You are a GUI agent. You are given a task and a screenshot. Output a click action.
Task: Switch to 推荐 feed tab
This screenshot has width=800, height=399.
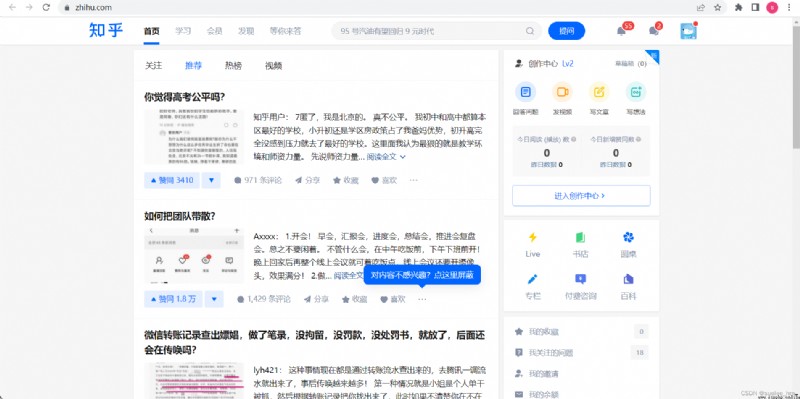(193, 66)
